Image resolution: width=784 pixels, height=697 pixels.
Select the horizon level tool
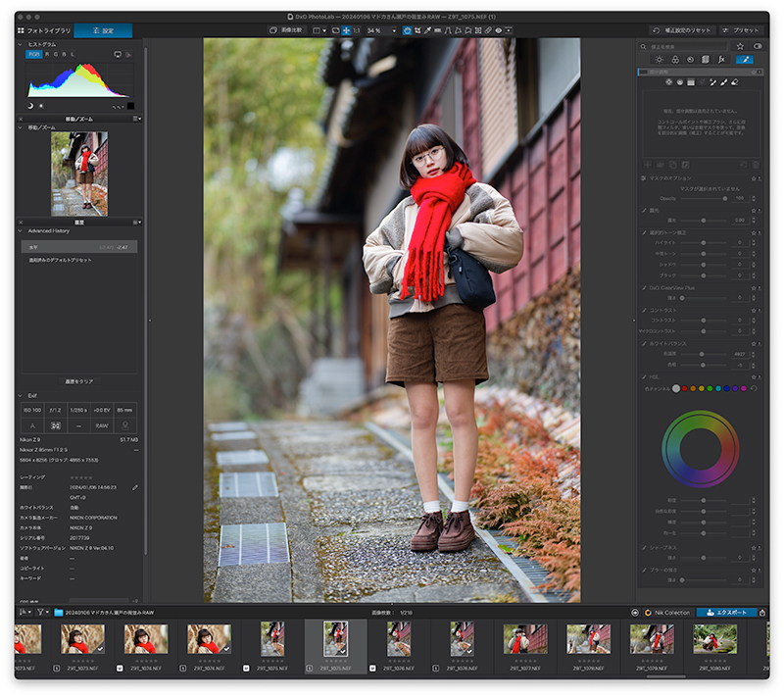pyautogui.click(x=437, y=30)
